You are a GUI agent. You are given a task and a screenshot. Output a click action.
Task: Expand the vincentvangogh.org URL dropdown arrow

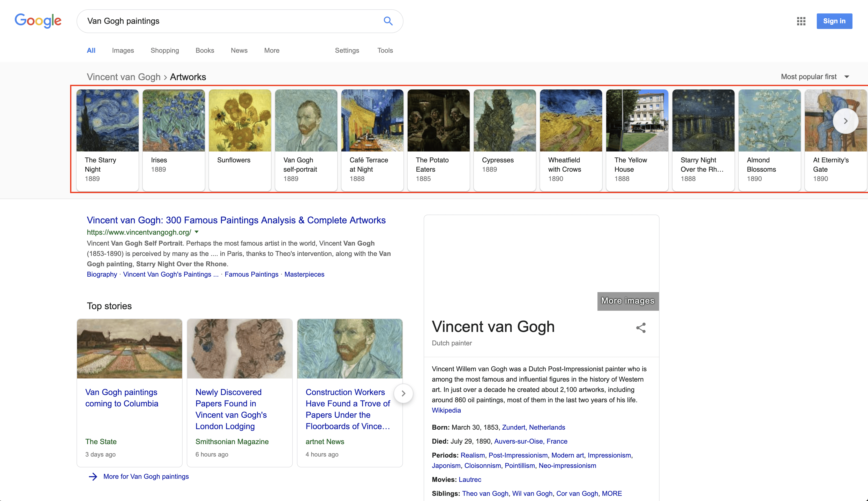point(197,232)
